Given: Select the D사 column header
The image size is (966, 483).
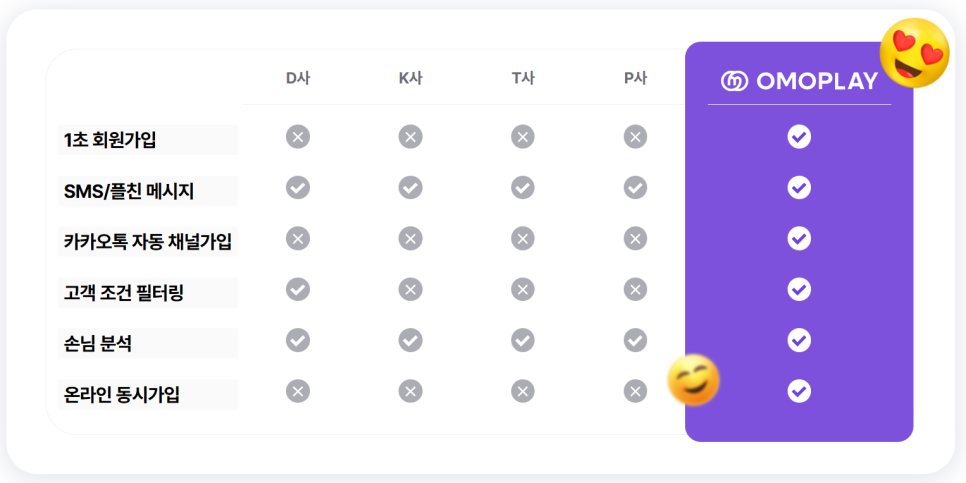Looking at the screenshot, I should coord(298,79).
